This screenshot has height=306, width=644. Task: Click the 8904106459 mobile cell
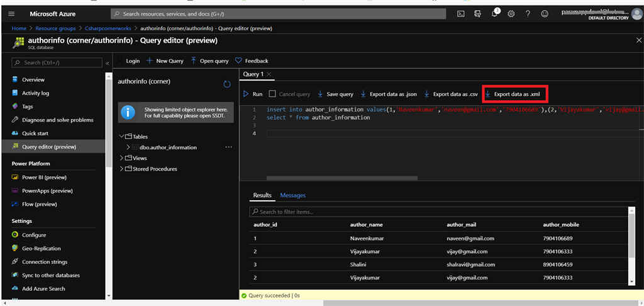tap(557, 264)
